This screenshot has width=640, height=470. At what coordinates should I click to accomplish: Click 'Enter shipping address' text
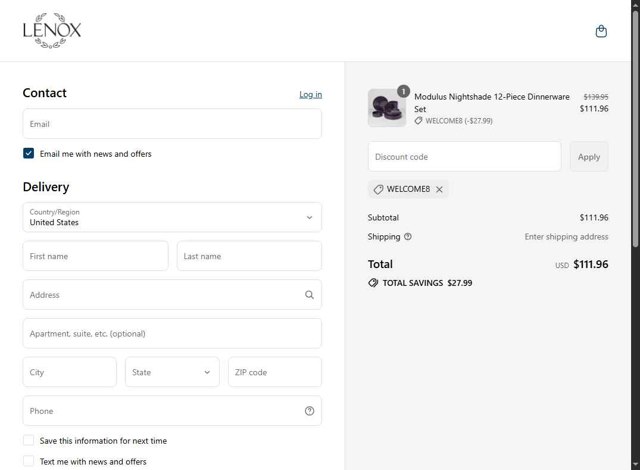tap(567, 237)
